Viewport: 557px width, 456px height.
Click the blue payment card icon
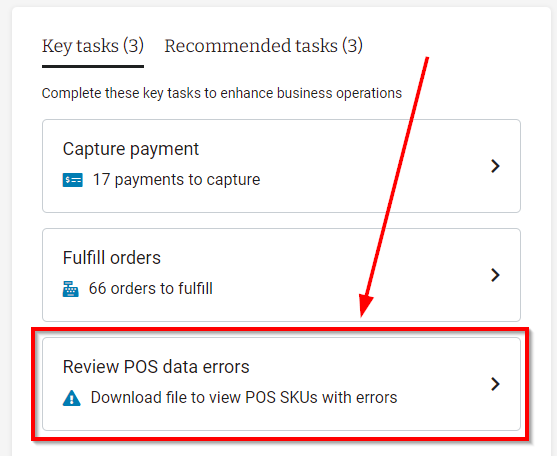[72, 180]
